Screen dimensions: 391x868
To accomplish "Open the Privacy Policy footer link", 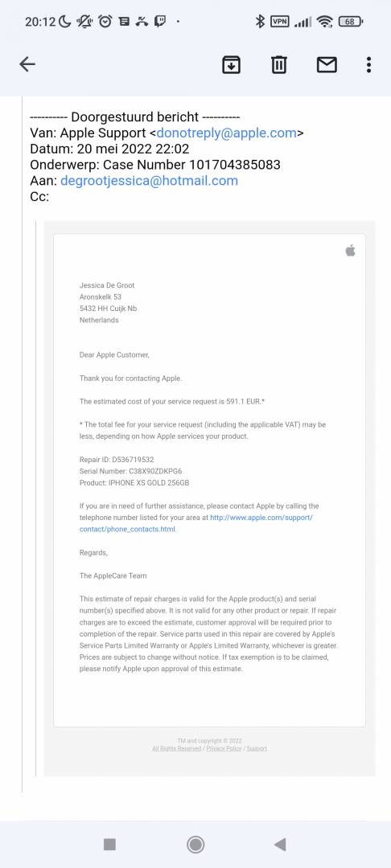I will click(x=224, y=748).
